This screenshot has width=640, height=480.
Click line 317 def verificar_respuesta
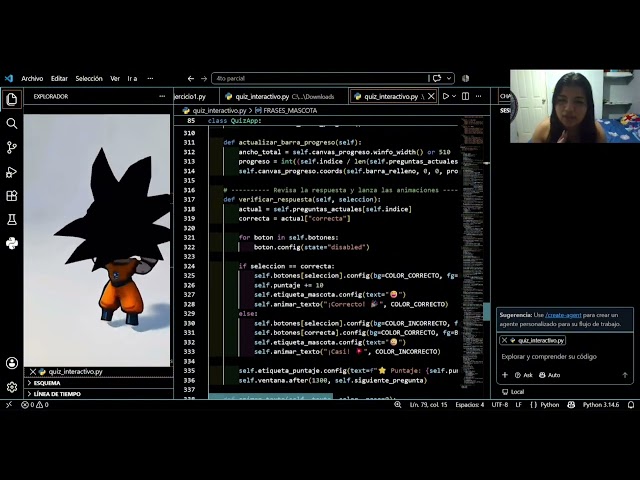pos(302,199)
